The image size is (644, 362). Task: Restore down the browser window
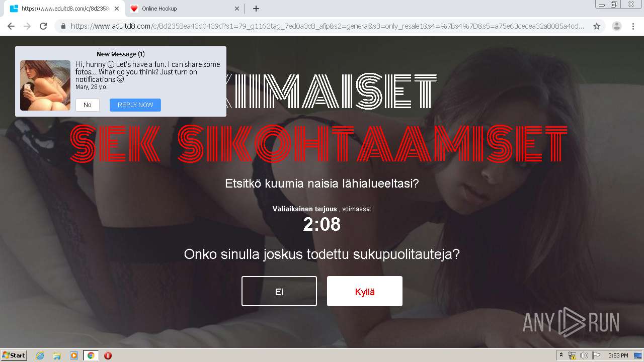(614, 5)
